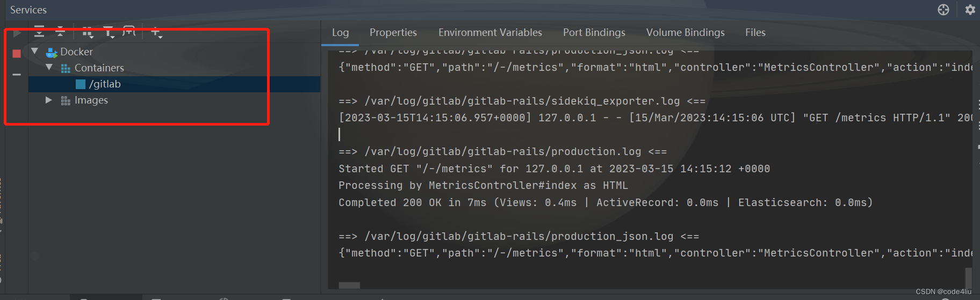Select the /gitlab container row
Image resolution: width=980 pixels, height=300 pixels.
(174, 84)
